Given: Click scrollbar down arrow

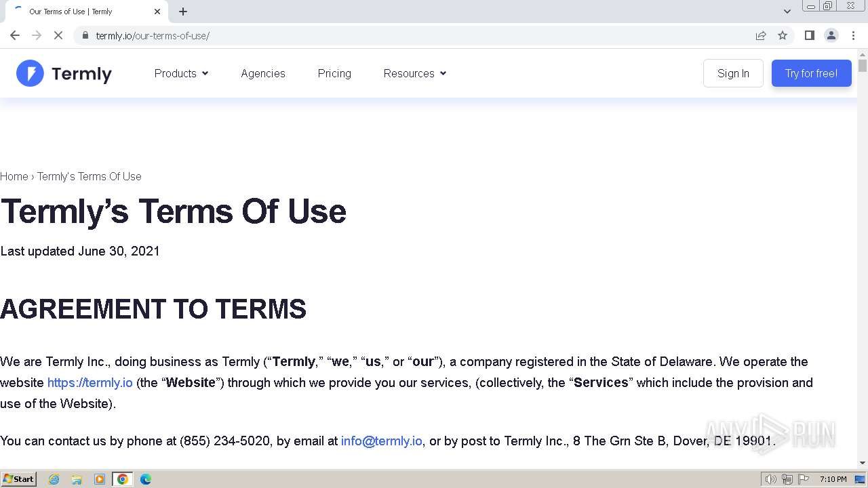Looking at the screenshot, I should 863,463.
